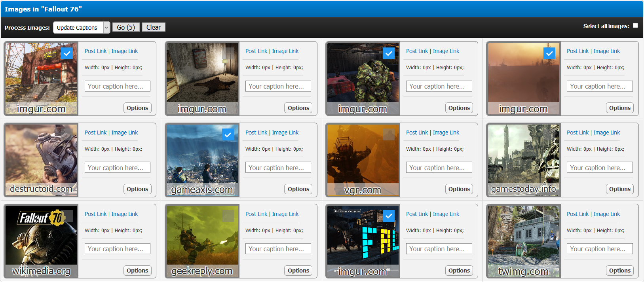Follow Image Link on the twimg.com card
Viewport: 644px width, 282px height.
tap(607, 214)
